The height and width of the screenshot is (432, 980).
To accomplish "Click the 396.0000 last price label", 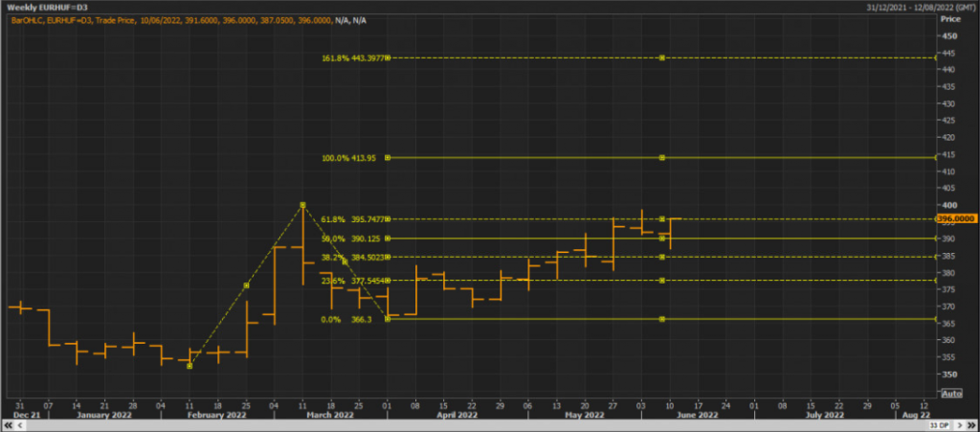I will pos(956,218).
